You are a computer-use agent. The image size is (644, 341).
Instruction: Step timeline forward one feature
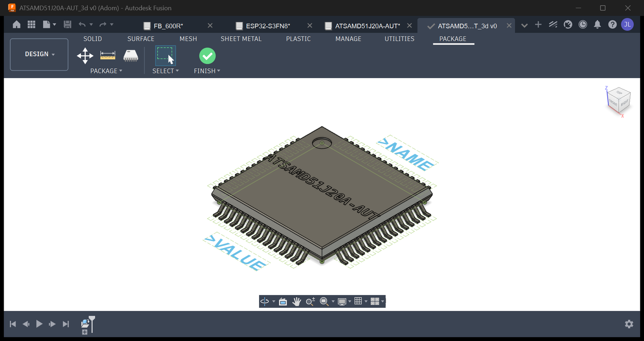tap(52, 324)
